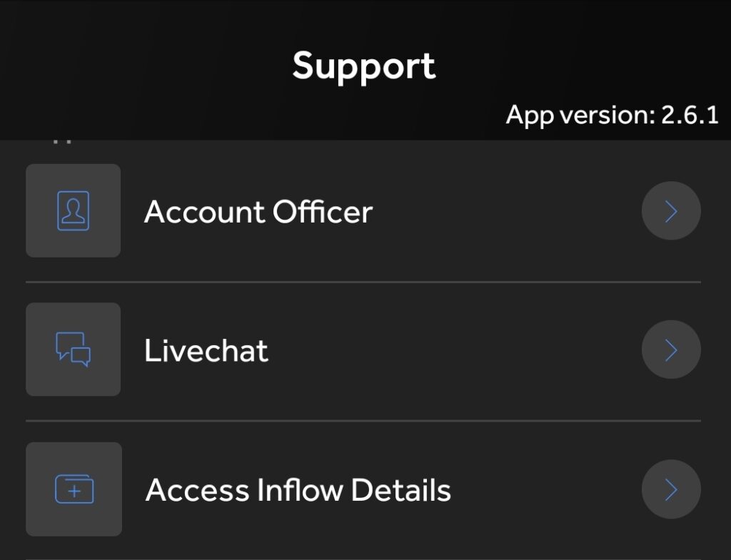Click the 2.6.1 version number
Screen dimensions: 731x560
[689, 115]
